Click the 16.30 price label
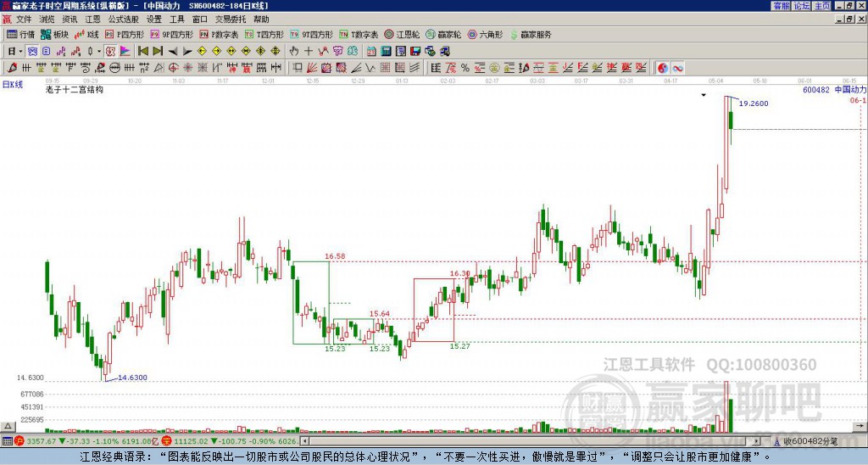This screenshot has width=868, height=465. 460,273
